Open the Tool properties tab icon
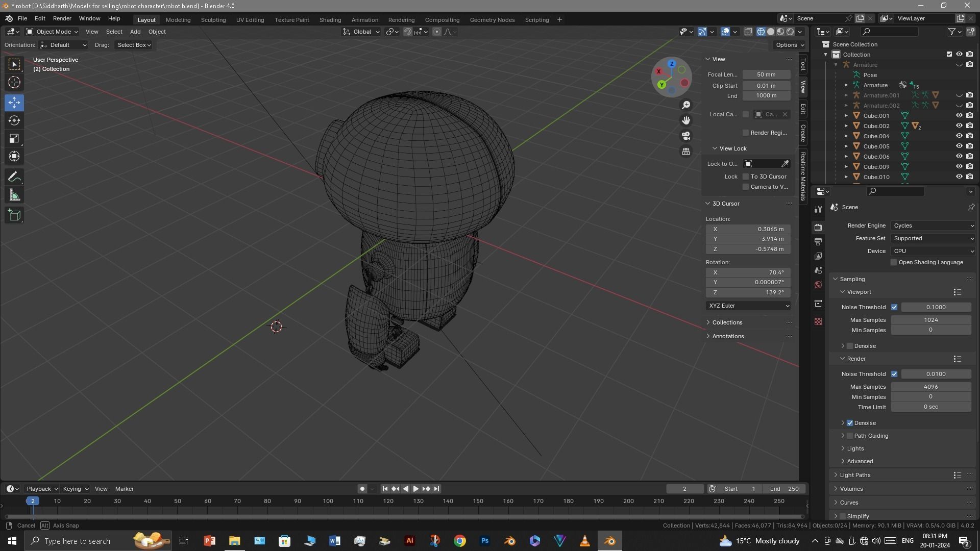Image resolution: width=980 pixels, height=551 pixels. pos(818,209)
